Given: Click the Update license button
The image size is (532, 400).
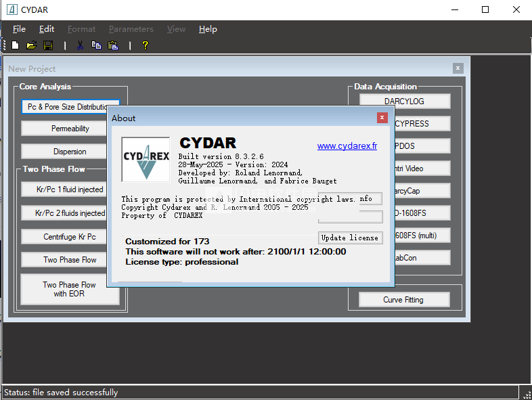Looking at the screenshot, I should (x=350, y=238).
